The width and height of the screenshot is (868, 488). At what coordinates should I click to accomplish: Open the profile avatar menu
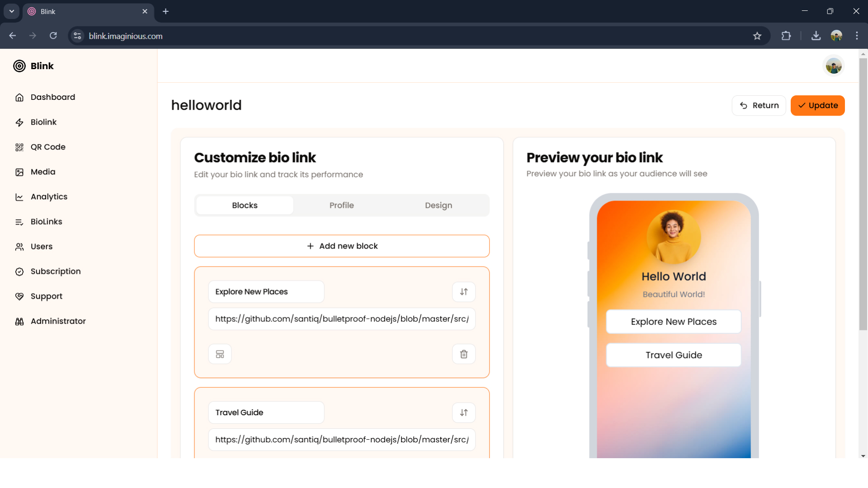click(834, 66)
